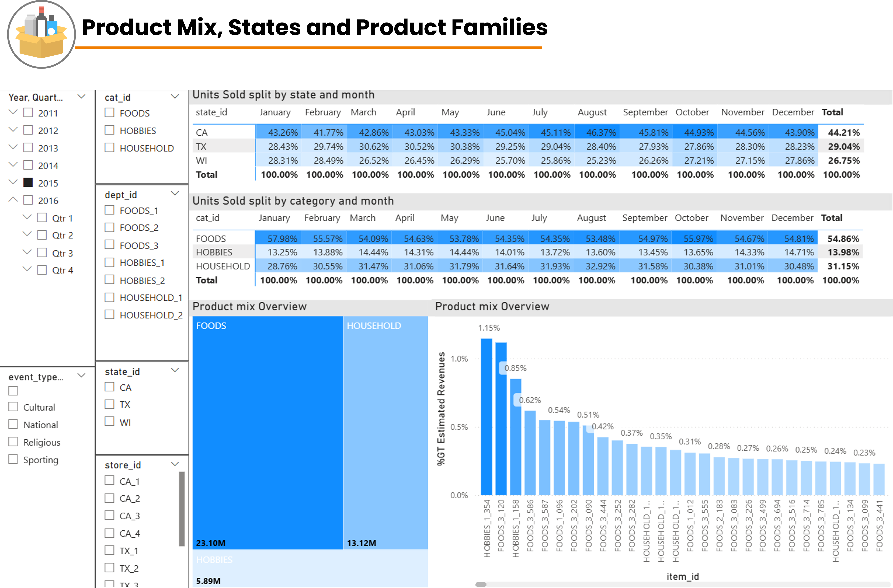Select the FOODS tile in the treemap
Image resolution: width=893 pixels, height=588 pixels.
267,431
